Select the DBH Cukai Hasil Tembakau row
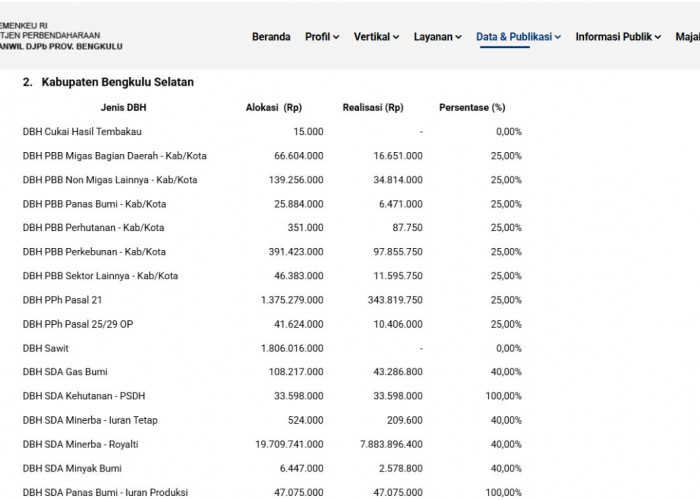Screen dimensions: 700x500 click(x=272, y=132)
